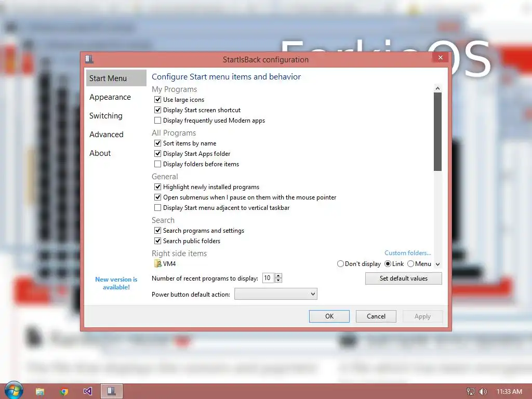Screen dimensions: 532x399
Task: Select StartIsBack taskbar button
Action: pyautogui.click(x=111, y=391)
